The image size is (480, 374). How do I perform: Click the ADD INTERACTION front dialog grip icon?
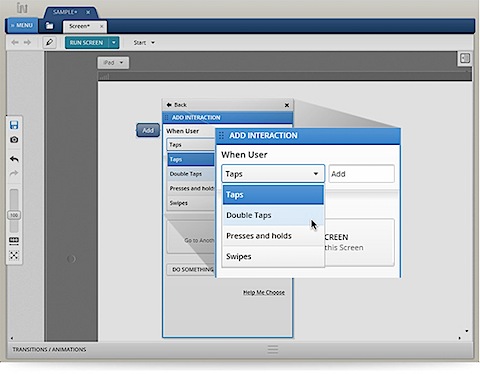coord(221,136)
